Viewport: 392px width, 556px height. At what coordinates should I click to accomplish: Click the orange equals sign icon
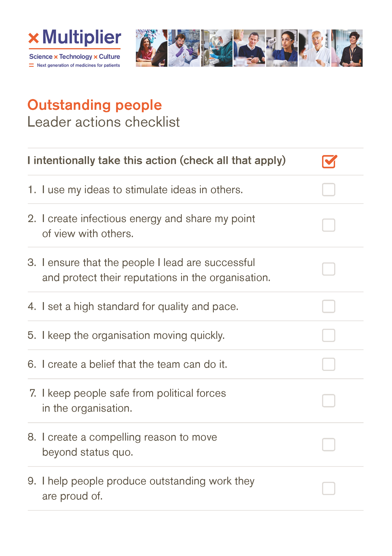(31, 65)
